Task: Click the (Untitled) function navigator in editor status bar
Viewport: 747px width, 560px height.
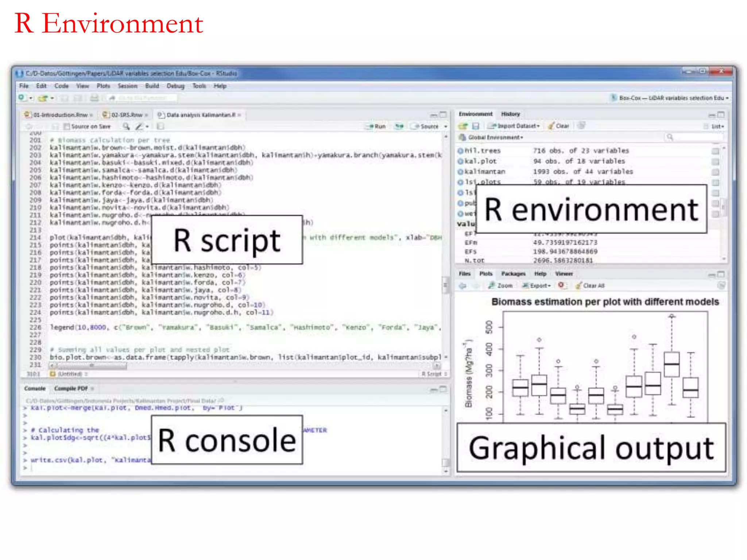Action: (69, 374)
